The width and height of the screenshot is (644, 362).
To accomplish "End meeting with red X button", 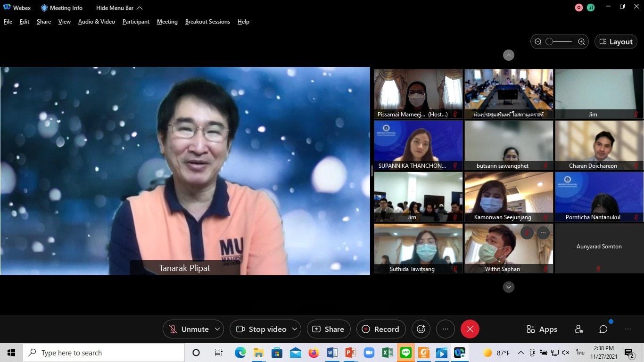I will (x=470, y=329).
